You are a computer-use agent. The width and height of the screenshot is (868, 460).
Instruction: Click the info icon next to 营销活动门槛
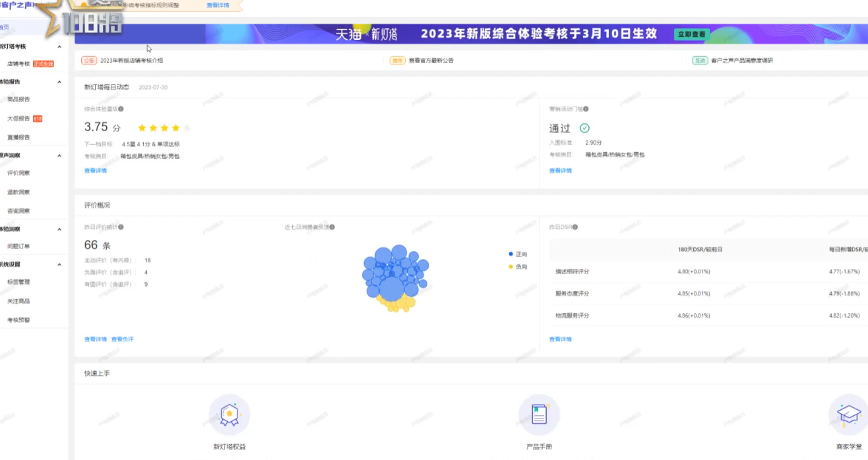[x=586, y=109]
